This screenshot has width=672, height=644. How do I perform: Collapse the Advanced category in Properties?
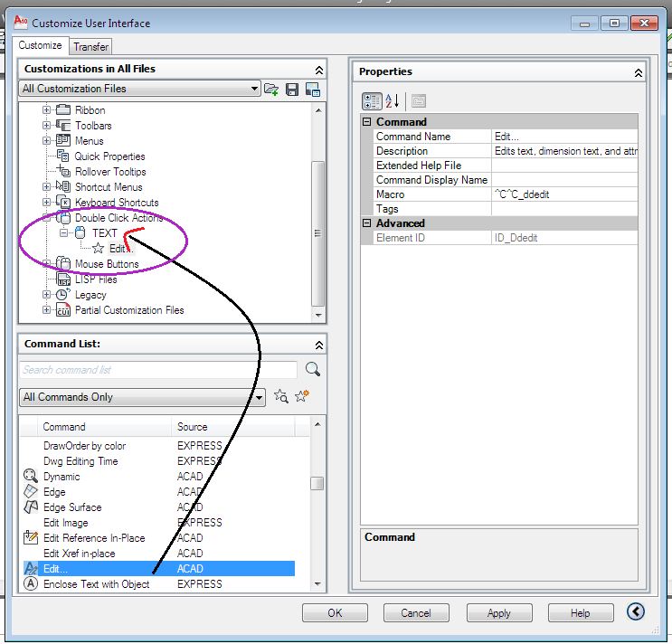pyautogui.click(x=367, y=223)
